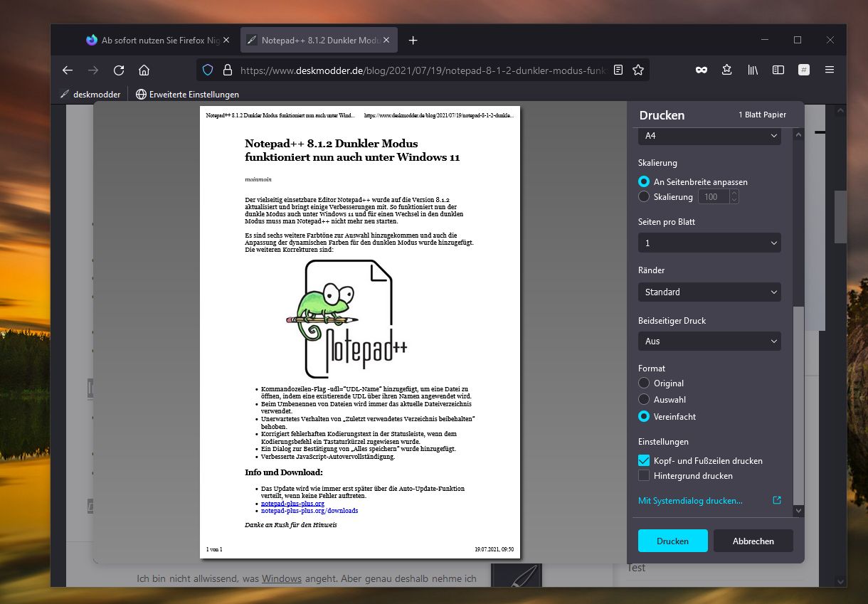Viewport: 868px width, 604px height.
Task: Cancel printing with Abbrechen
Action: coord(753,541)
